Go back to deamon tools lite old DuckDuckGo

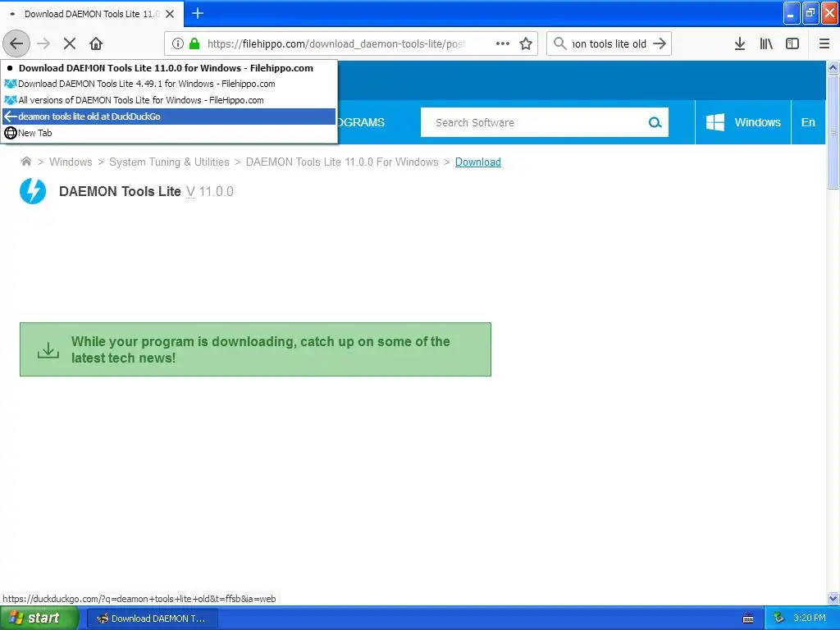pos(169,116)
